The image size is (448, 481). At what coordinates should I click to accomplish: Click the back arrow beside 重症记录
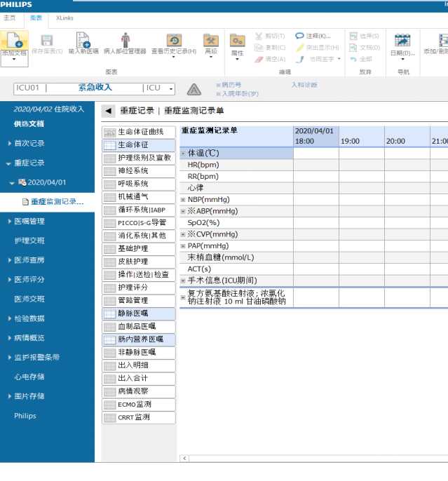point(108,111)
